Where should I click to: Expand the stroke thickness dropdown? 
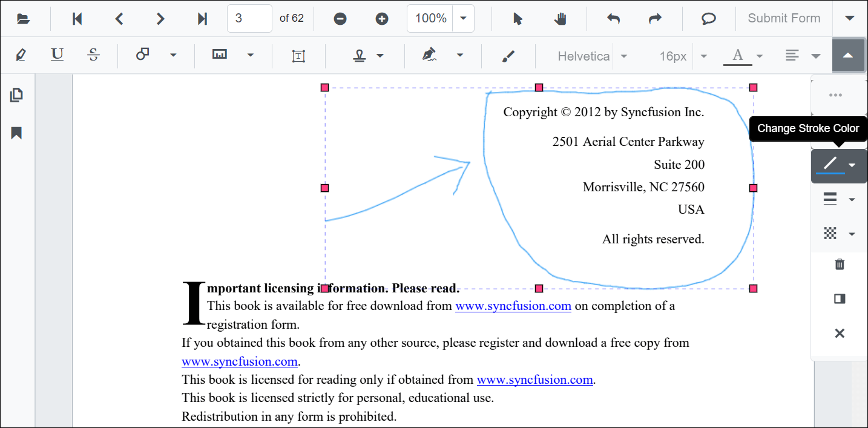point(838,199)
